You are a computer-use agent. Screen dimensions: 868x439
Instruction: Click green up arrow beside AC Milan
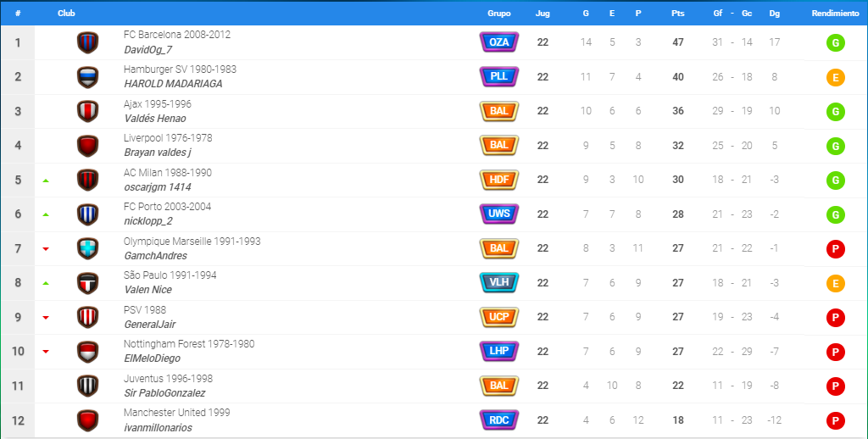point(46,181)
